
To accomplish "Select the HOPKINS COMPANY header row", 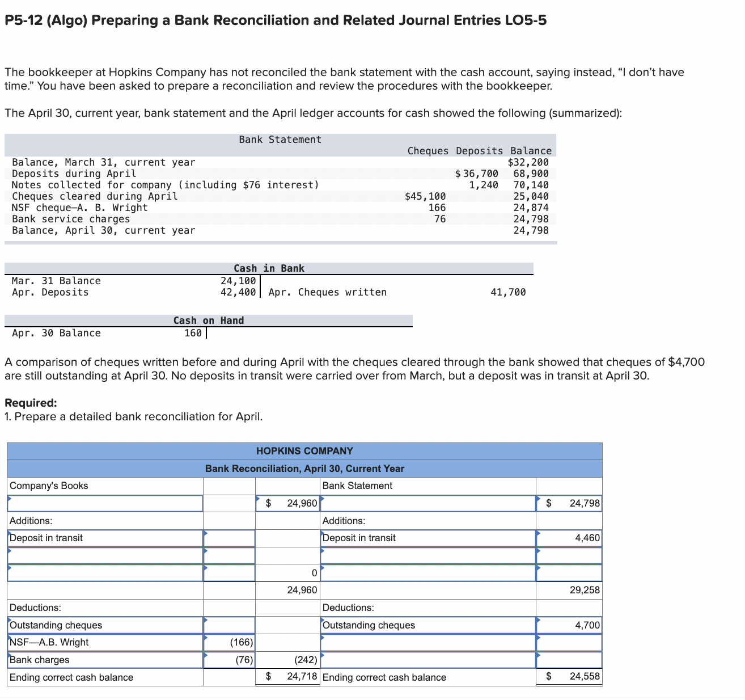I will point(304,451).
